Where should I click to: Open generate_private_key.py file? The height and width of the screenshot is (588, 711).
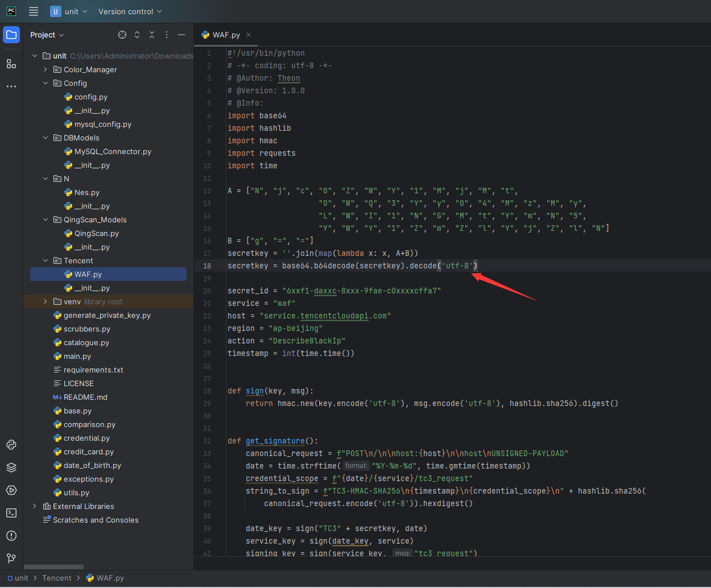click(x=102, y=315)
